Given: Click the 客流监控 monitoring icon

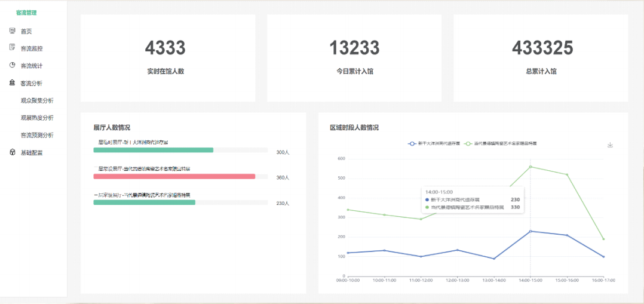Looking at the screenshot, I should (13, 48).
